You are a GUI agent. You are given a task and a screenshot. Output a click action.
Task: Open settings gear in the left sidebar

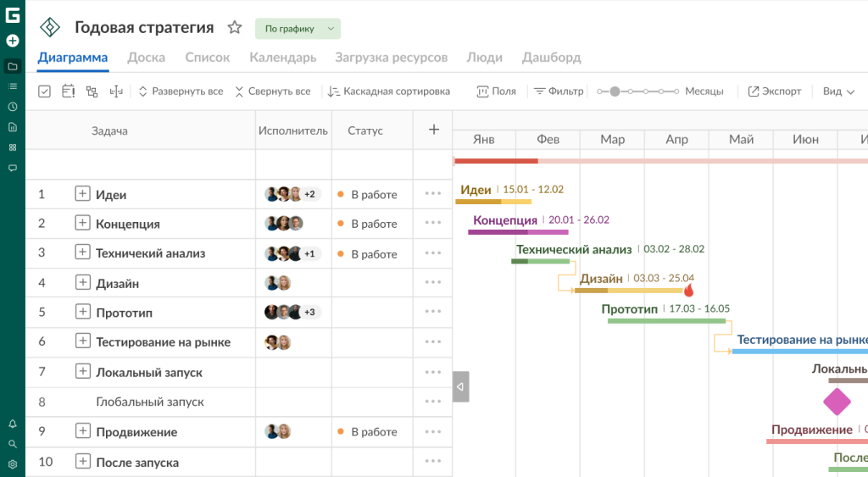[x=13, y=464]
